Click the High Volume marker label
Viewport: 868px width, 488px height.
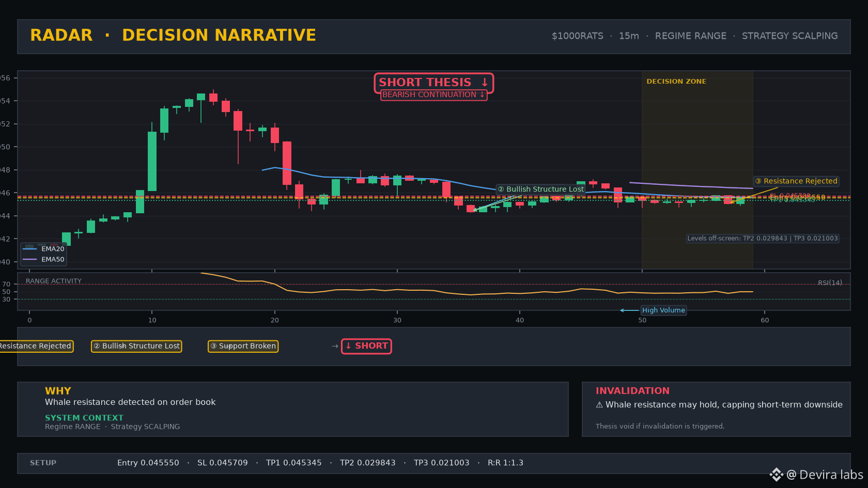tap(663, 310)
